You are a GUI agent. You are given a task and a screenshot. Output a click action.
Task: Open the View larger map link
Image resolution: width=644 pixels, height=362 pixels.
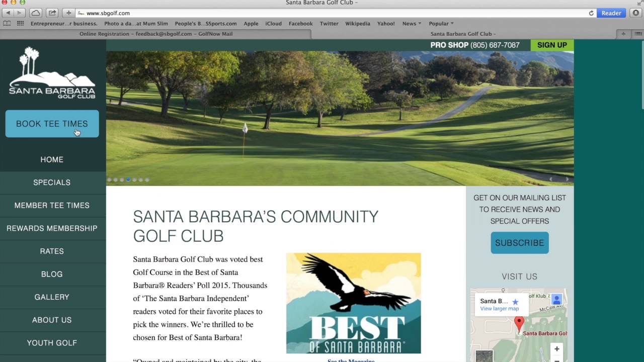point(499,309)
